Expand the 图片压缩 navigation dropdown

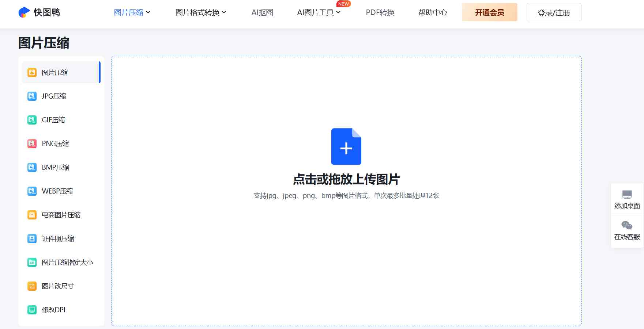tap(132, 12)
